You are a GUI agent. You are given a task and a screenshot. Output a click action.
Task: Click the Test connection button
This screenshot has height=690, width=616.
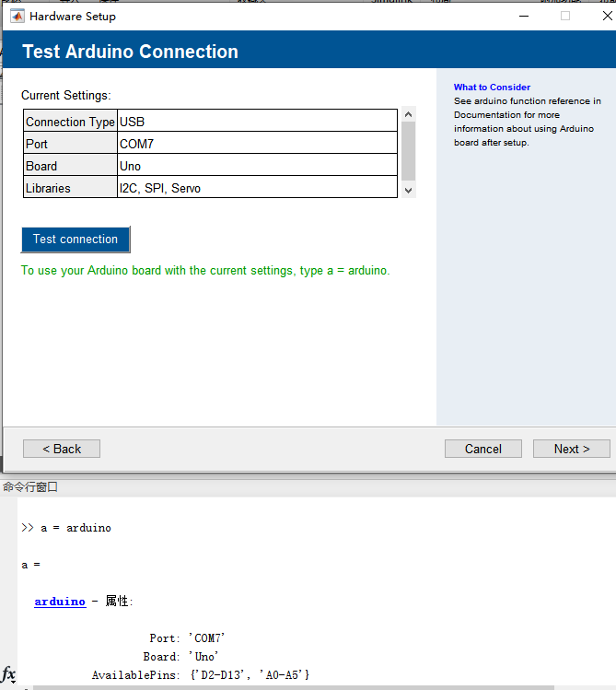click(76, 240)
